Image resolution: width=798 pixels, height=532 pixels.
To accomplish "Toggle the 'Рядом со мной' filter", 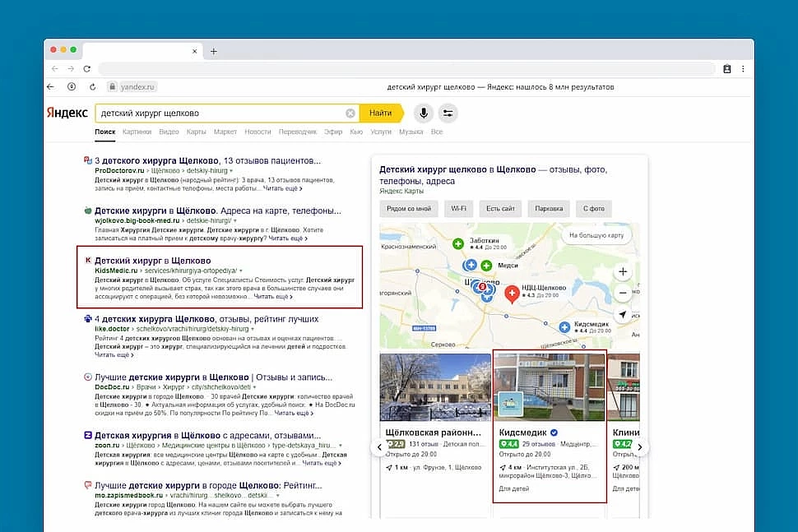I will (x=408, y=208).
